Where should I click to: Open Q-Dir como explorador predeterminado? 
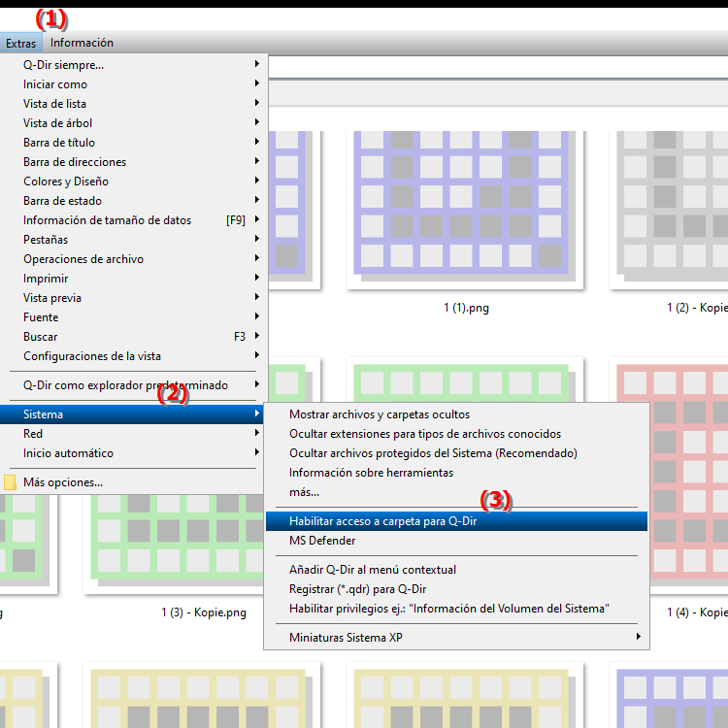click(134, 385)
